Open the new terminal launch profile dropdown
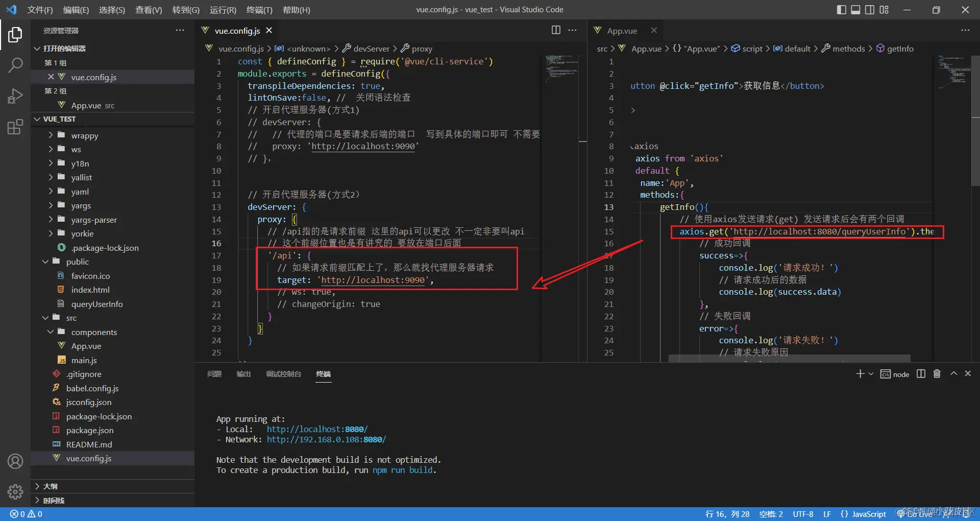 tap(871, 374)
